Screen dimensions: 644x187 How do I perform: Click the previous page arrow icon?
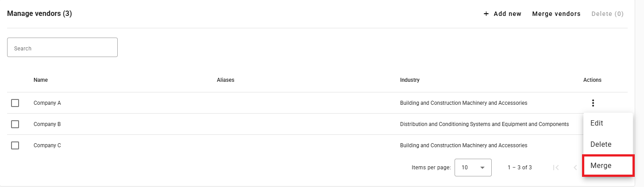point(575,168)
